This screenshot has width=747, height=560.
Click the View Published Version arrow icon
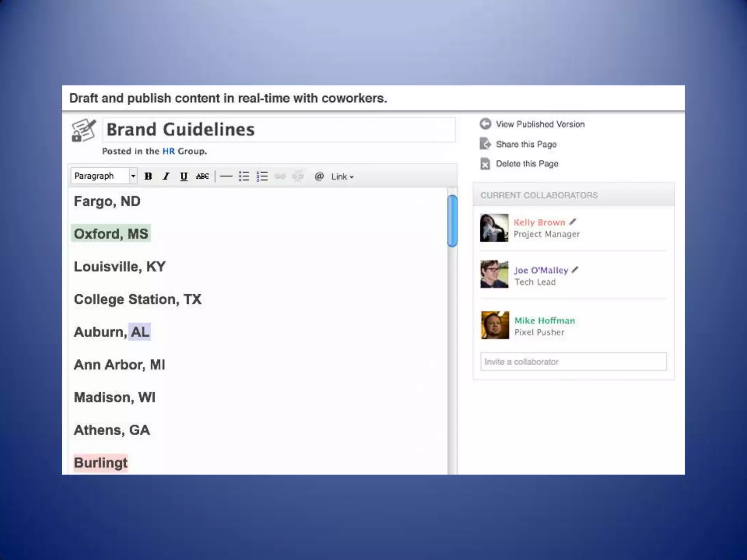point(485,124)
